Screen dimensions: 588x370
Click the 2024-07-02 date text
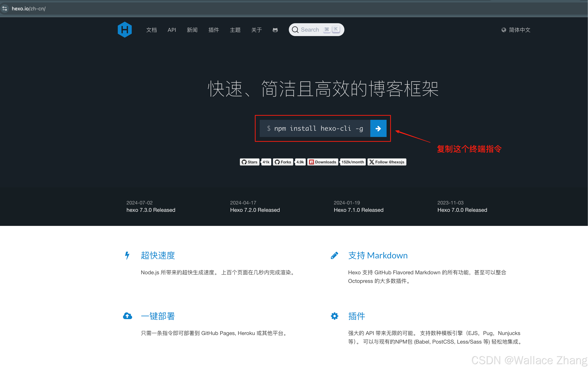pos(139,203)
